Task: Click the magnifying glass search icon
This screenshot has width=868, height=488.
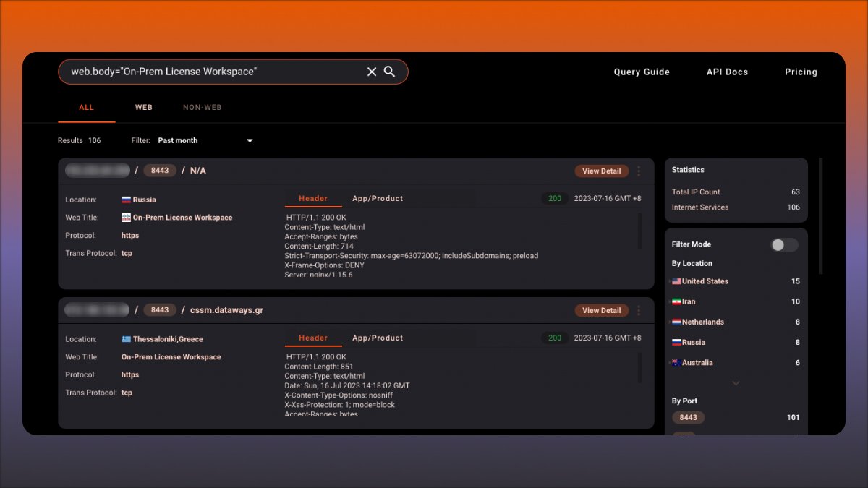Action: (390, 72)
